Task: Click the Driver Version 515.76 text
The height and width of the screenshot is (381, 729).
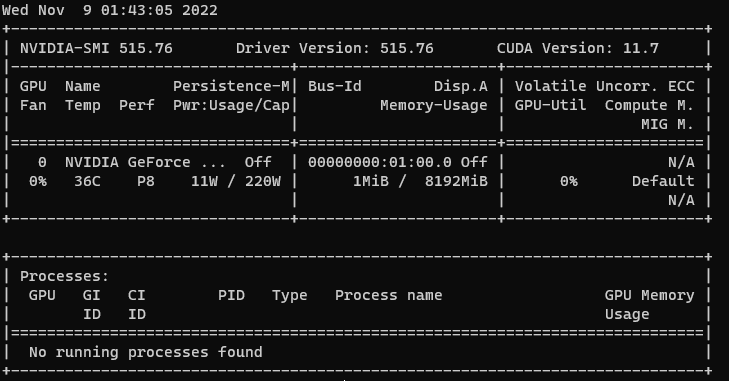Action: click(x=335, y=48)
